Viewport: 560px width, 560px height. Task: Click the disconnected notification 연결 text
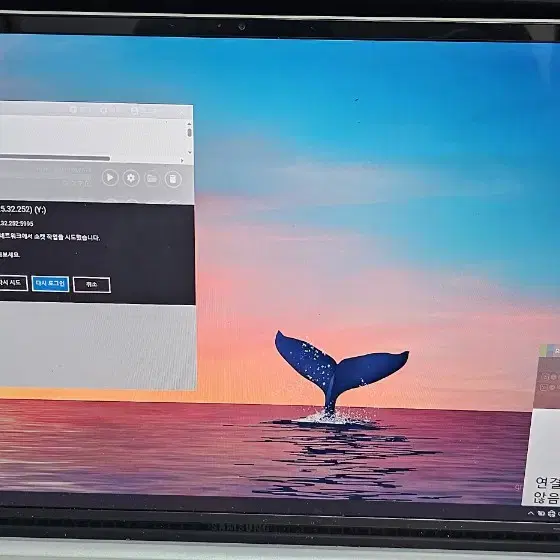(x=547, y=483)
